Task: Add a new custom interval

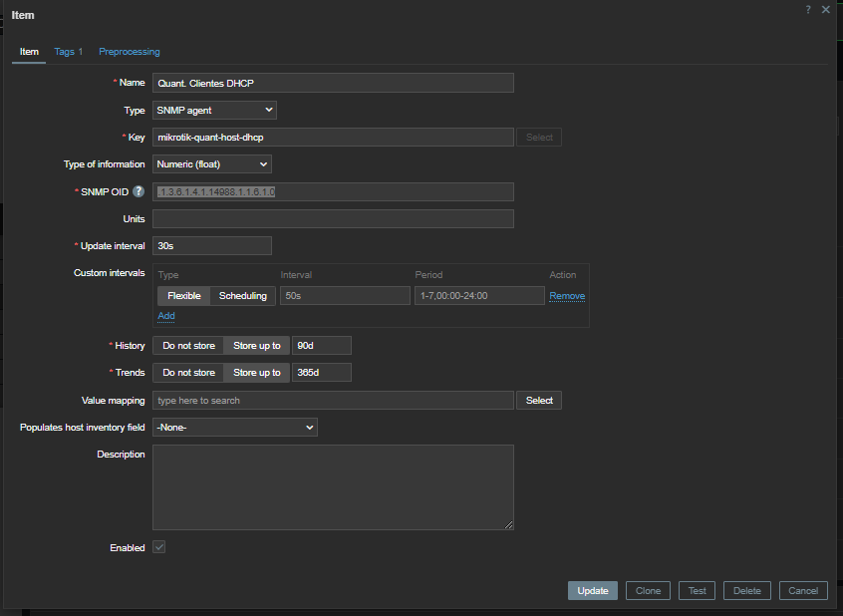Action: click(166, 316)
